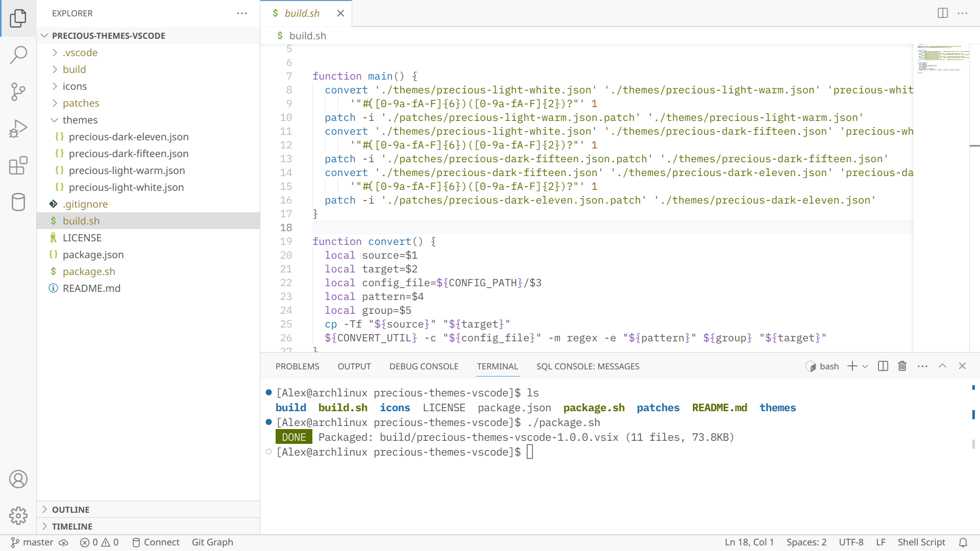
Task: Split the terminal panel
Action: 883,366
